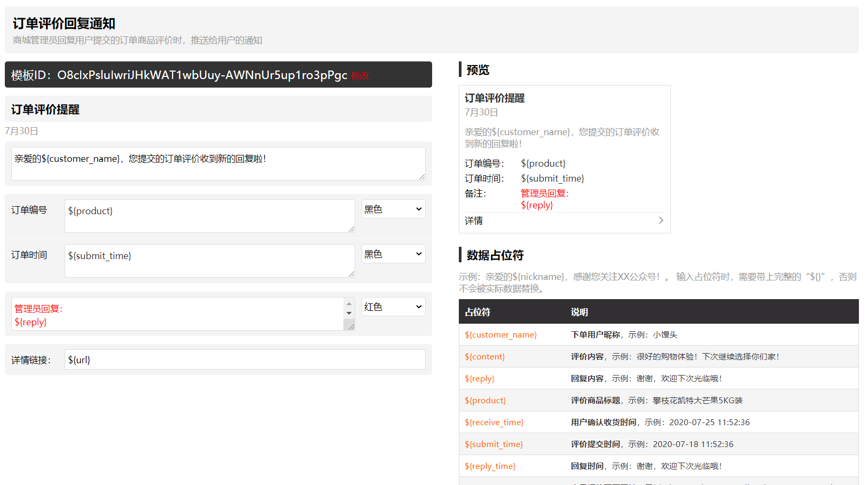The width and height of the screenshot is (868, 485).
Task: Click into the 订单编号 text field
Action: 209,216
